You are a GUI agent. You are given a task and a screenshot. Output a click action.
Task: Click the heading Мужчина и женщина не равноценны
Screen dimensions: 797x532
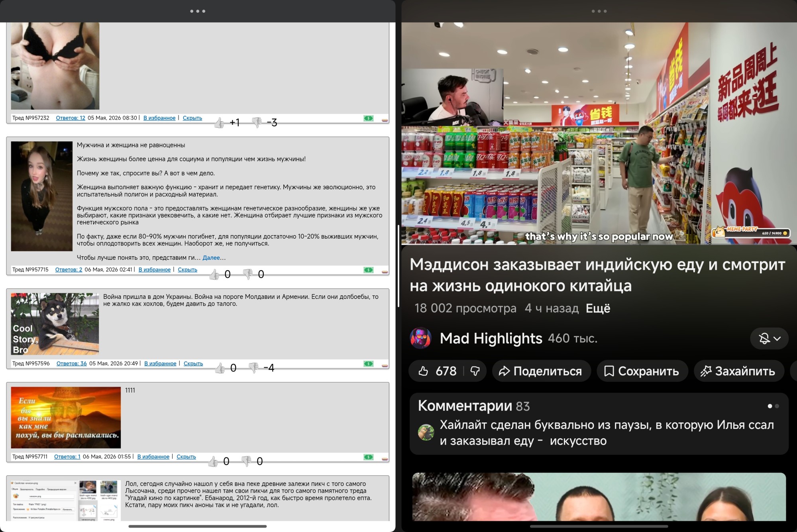pyautogui.click(x=131, y=145)
